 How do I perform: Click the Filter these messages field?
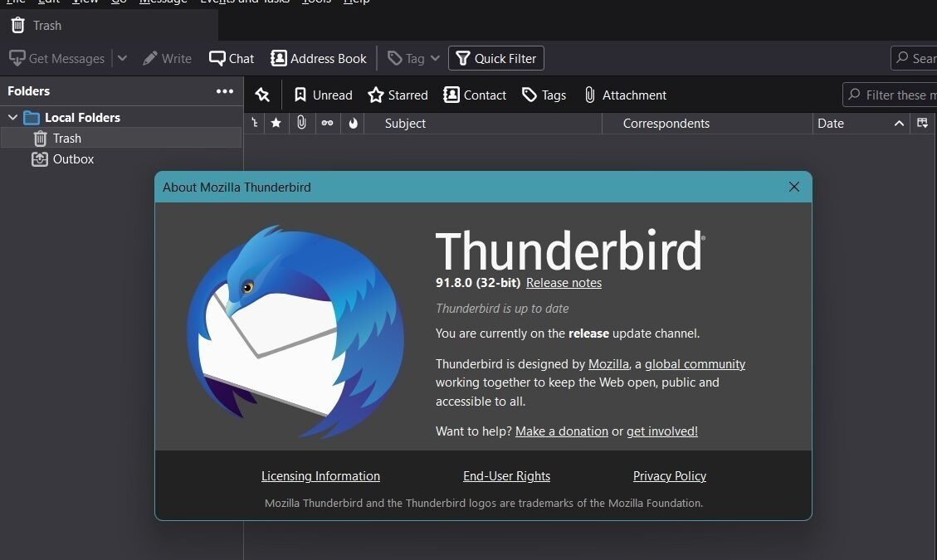point(890,95)
